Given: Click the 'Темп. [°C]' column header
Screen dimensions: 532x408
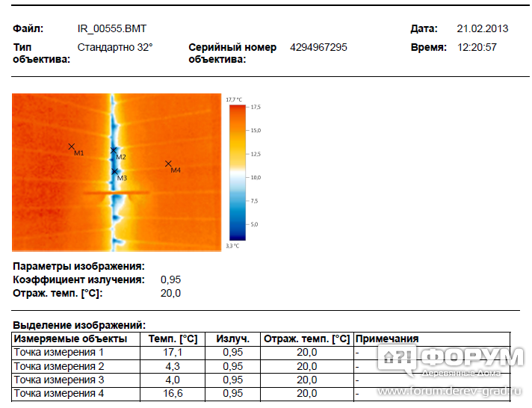Looking at the screenshot, I should pos(173,339).
